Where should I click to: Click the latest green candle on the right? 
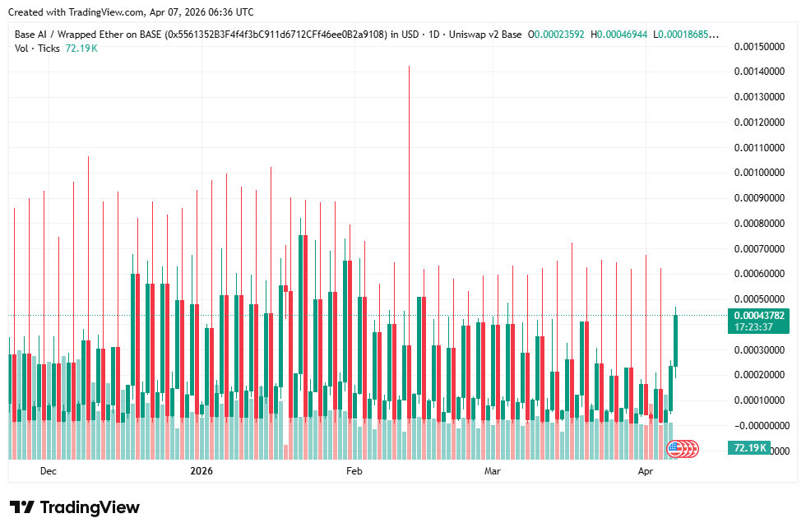675,340
